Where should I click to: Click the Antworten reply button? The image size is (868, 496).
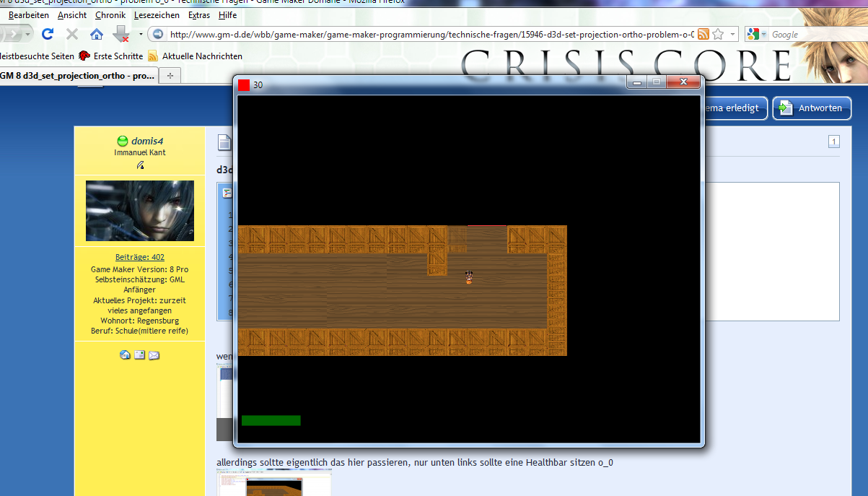tap(812, 108)
